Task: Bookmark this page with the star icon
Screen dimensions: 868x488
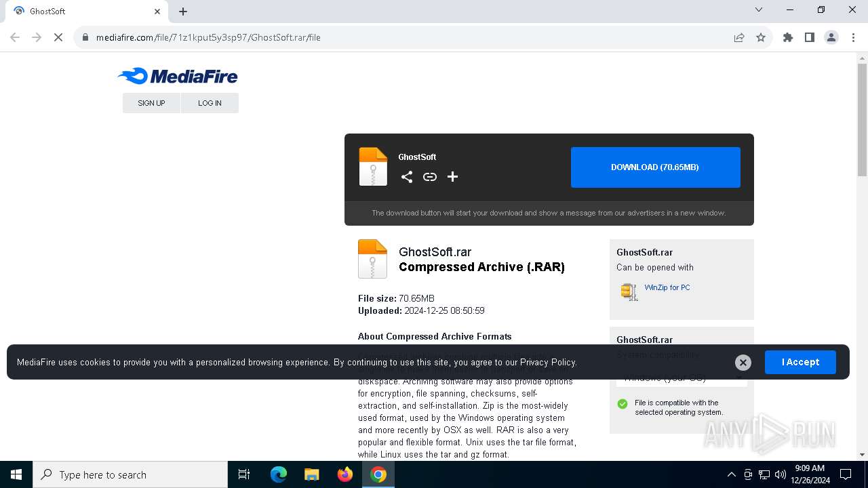Action: (x=761, y=37)
